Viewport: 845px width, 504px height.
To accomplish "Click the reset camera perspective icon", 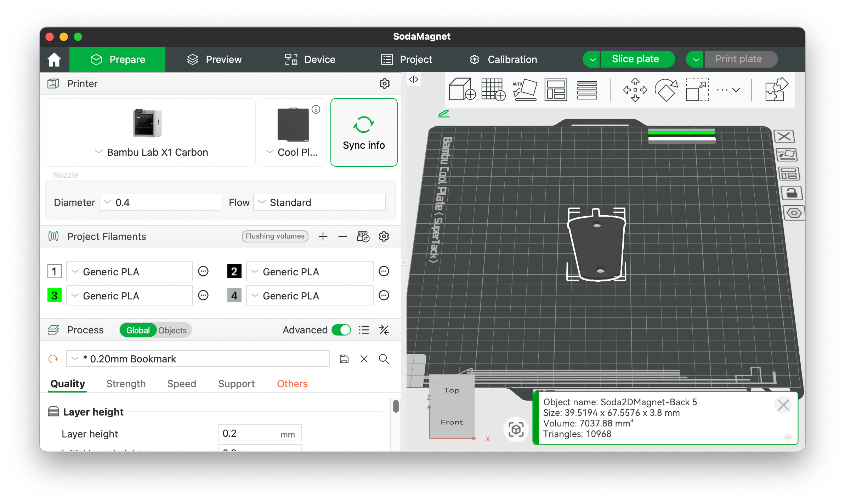I will coord(516,430).
